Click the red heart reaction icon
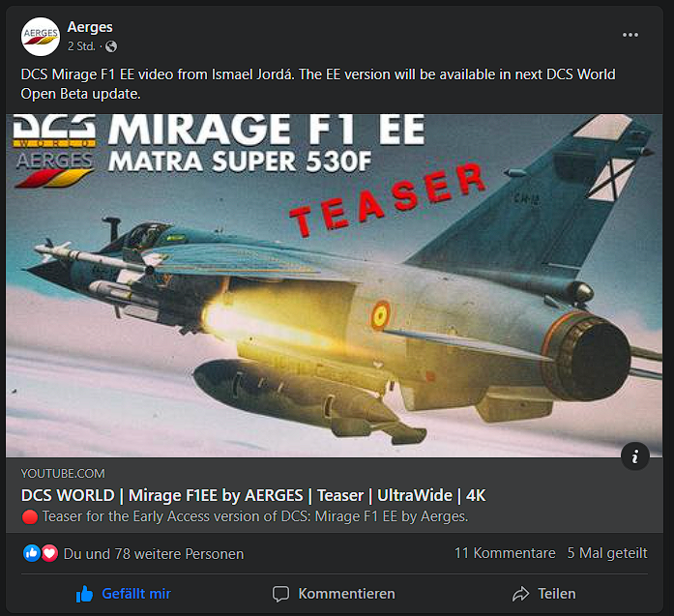The height and width of the screenshot is (616, 674). pyautogui.click(x=49, y=553)
